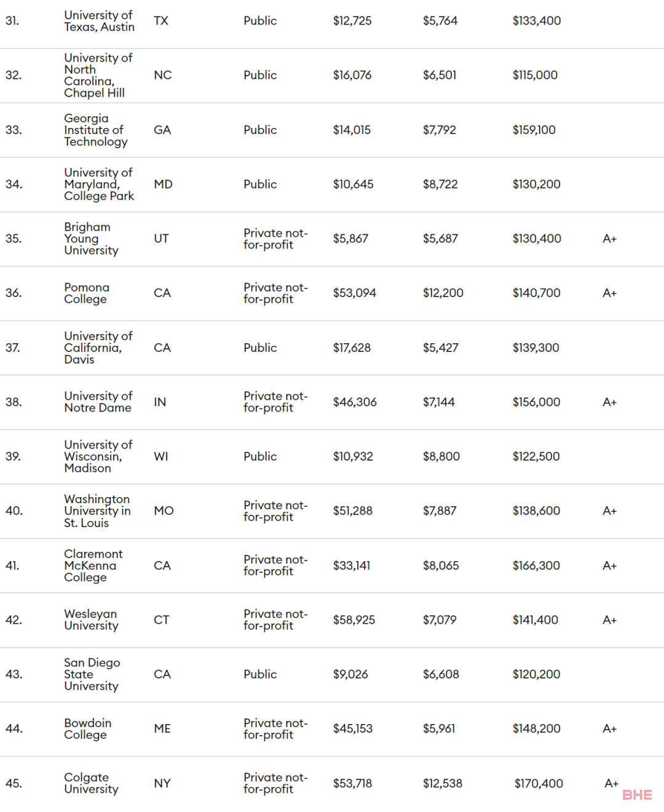Click the BHE watermark logo
This screenshot has height=812, width=664.
(x=637, y=795)
